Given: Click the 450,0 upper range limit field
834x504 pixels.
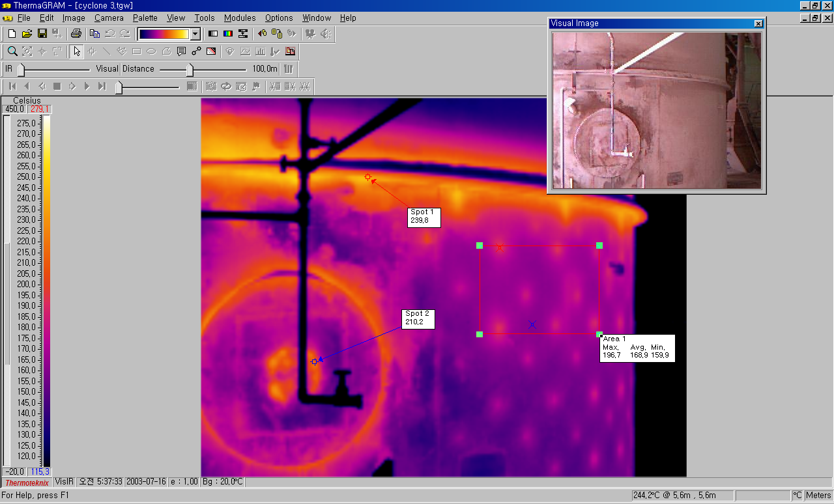Looking at the screenshot, I should [15, 109].
